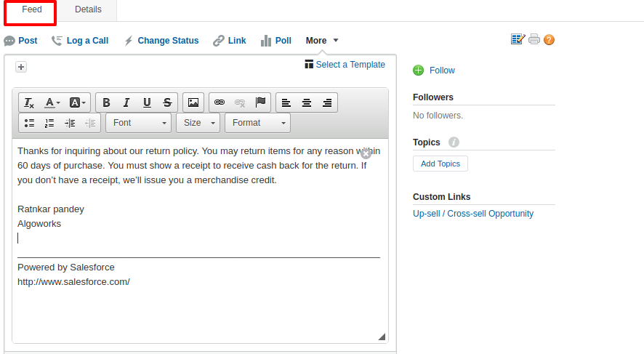This screenshot has height=354, width=644.
Task: Click the Add Topics button
Action: click(x=440, y=164)
